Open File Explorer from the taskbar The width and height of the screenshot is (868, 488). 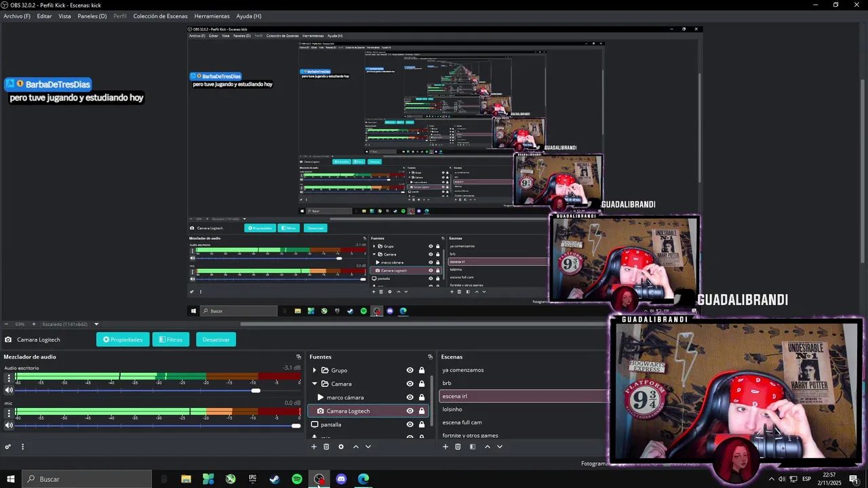186,479
